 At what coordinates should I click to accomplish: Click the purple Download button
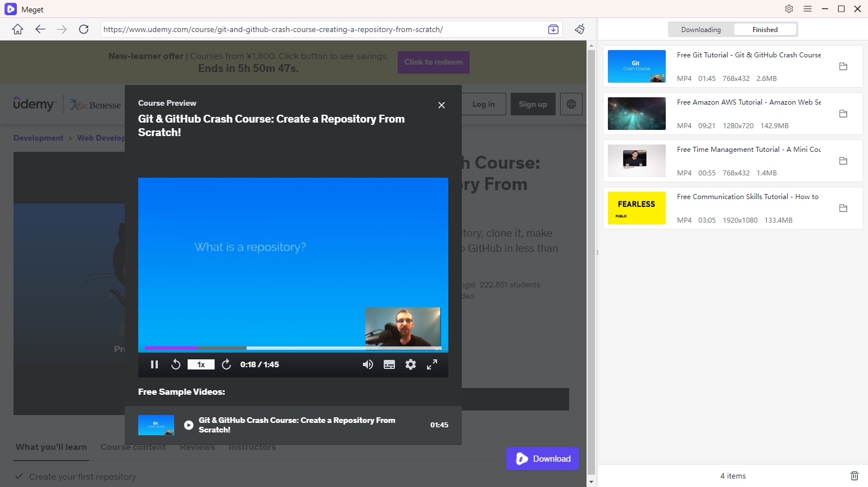(543, 459)
